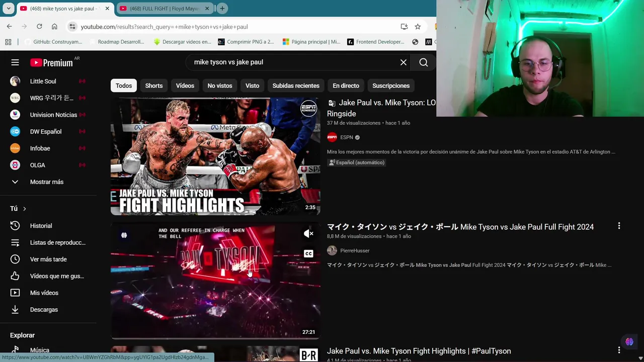Viewport: 644px width, 362px height.
Task: Open the tab search dropdown arrow
Action: coord(8,8)
